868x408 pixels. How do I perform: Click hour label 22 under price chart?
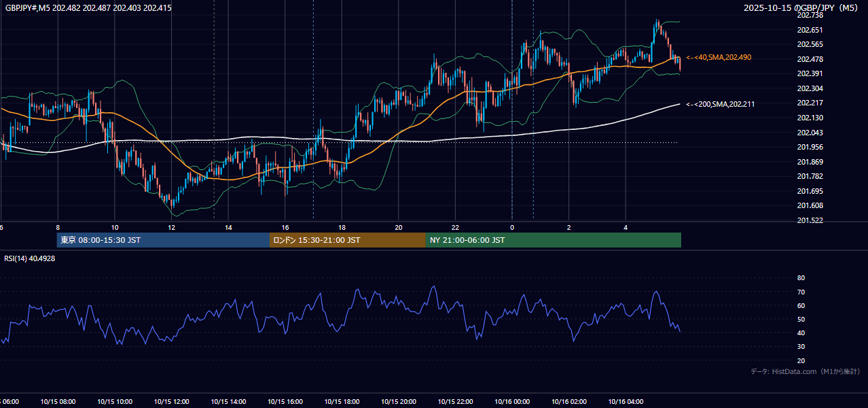(455, 228)
